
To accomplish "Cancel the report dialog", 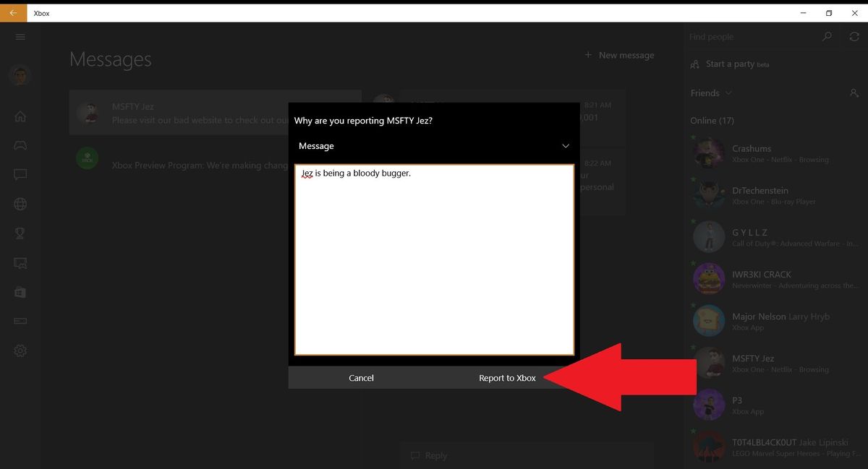I will click(x=361, y=377).
